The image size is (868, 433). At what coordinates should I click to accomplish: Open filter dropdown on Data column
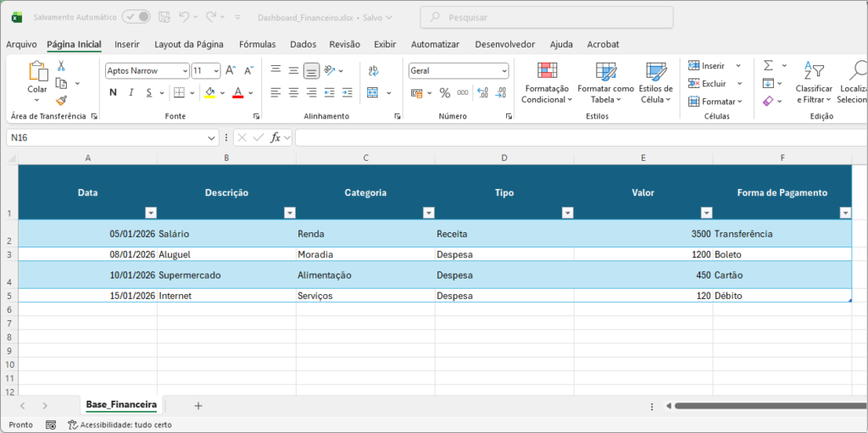(151, 214)
